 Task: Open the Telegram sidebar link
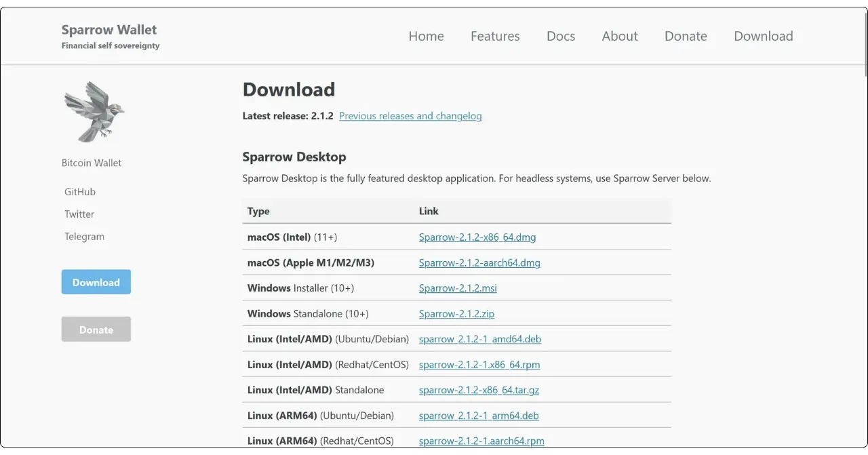pos(84,237)
